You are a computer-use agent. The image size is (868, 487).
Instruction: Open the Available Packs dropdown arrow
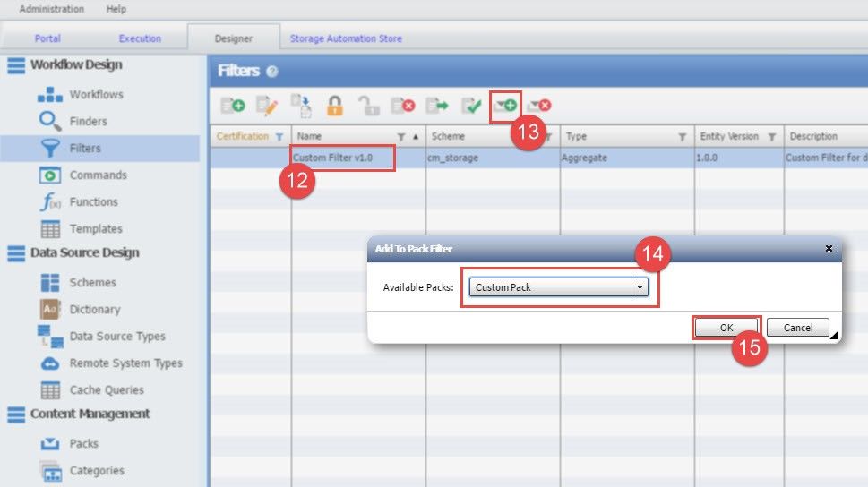(640, 286)
